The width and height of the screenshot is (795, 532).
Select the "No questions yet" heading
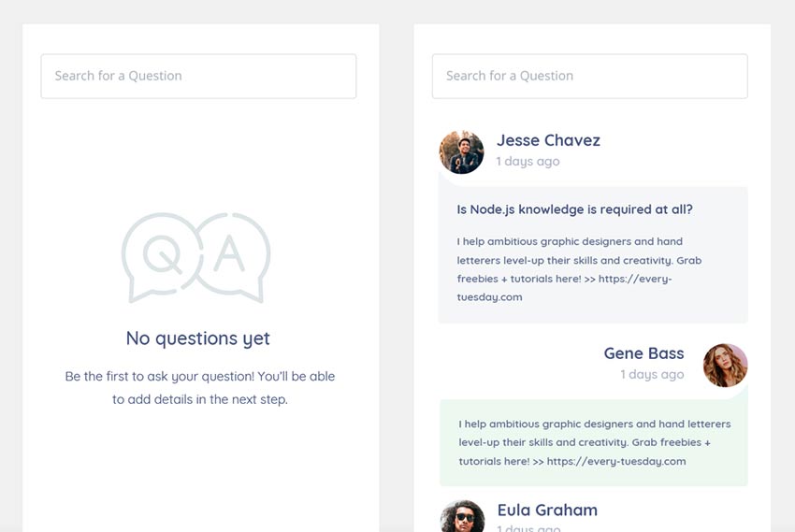click(198, 338)
